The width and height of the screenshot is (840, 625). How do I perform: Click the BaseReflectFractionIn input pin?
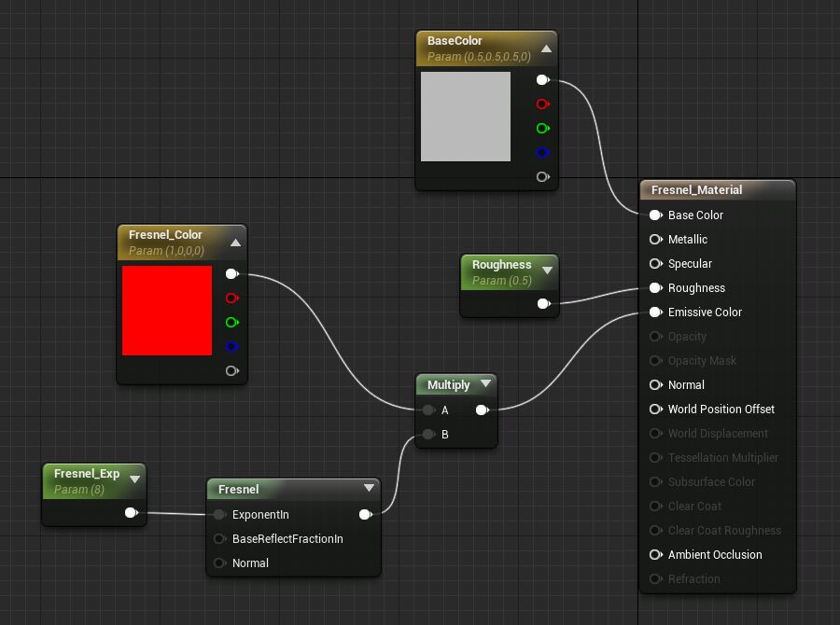point(220,539)
